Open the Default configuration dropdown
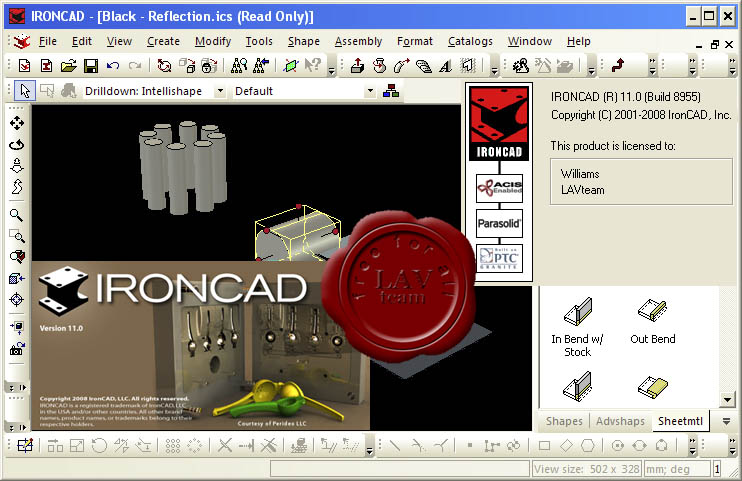The width and height of the screenshot is (742, 481). coord(370,90)
